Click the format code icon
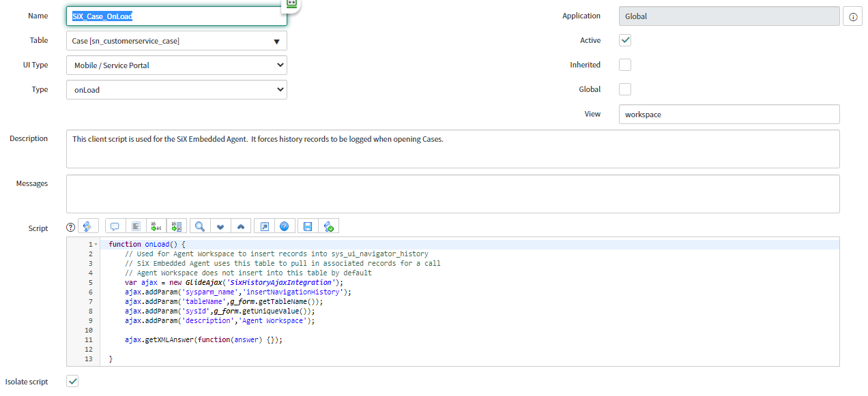868x396 pixels. (136, 226)
